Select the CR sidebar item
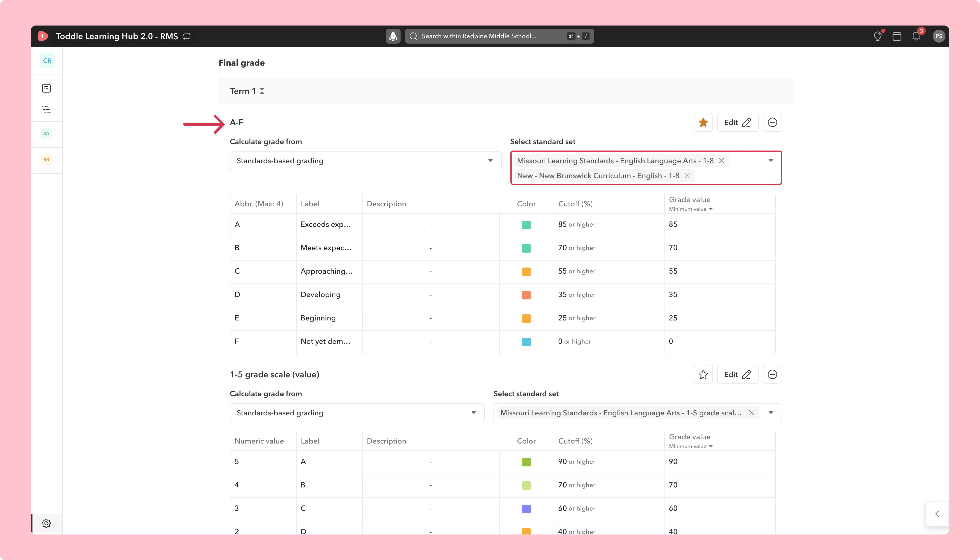 [47, 61]
